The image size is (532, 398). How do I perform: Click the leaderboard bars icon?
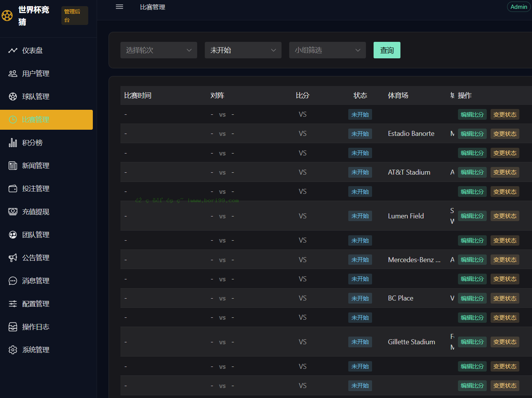click(13, 142)
